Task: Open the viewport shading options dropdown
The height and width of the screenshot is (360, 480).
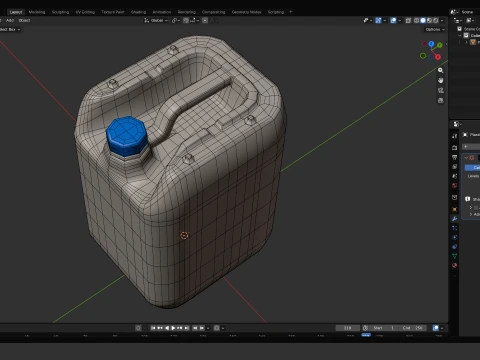Action: tap(442, 20)
